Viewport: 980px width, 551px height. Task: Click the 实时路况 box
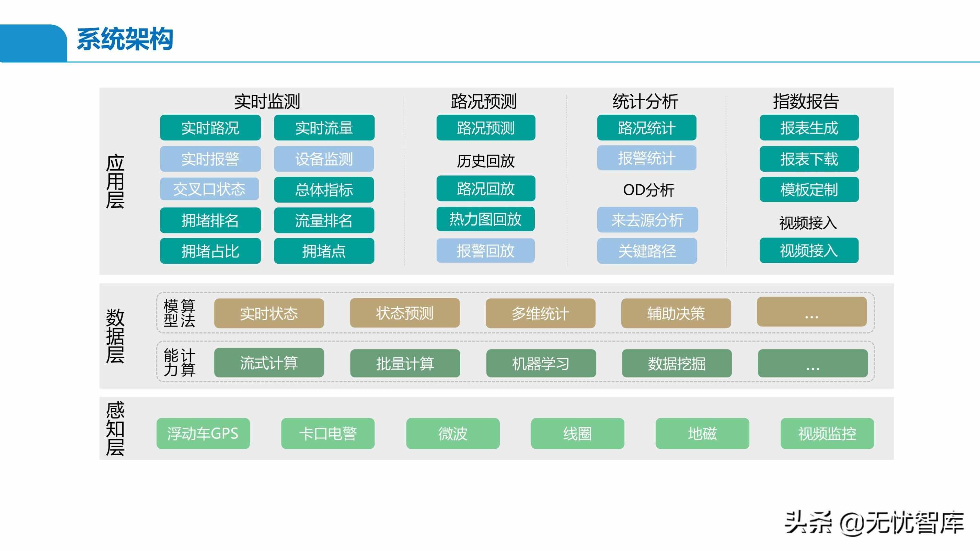[210, 127]
